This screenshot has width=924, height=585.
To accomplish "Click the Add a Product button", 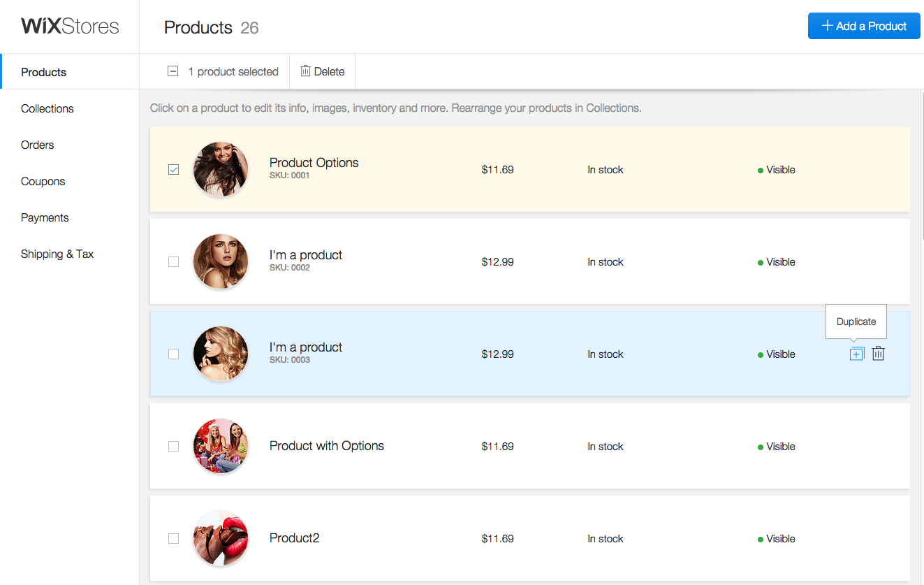I will pos(864,27).
